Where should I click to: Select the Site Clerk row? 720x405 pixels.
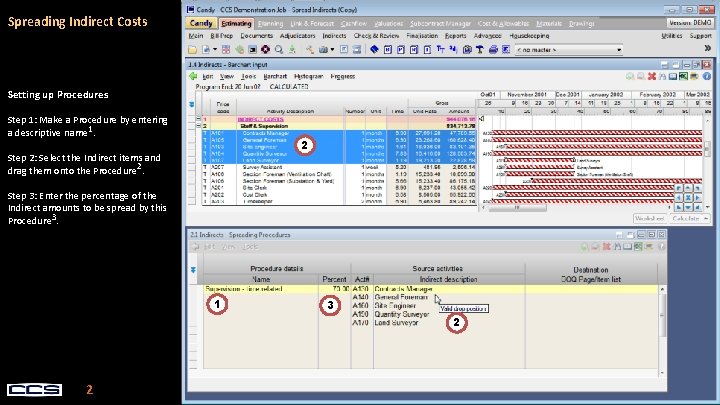coord(339,188)
